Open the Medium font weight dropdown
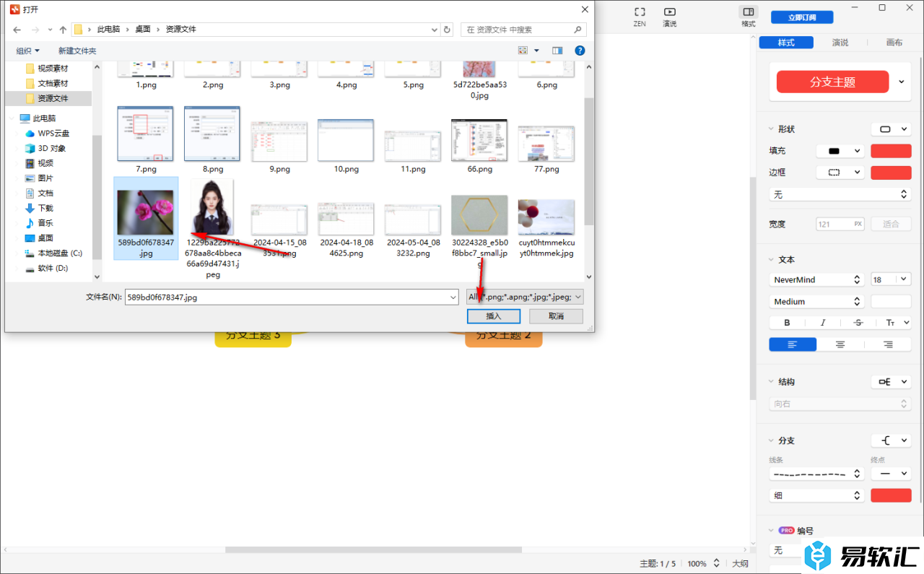The width and height of the screenshot is (924, 574). point(816,301)
